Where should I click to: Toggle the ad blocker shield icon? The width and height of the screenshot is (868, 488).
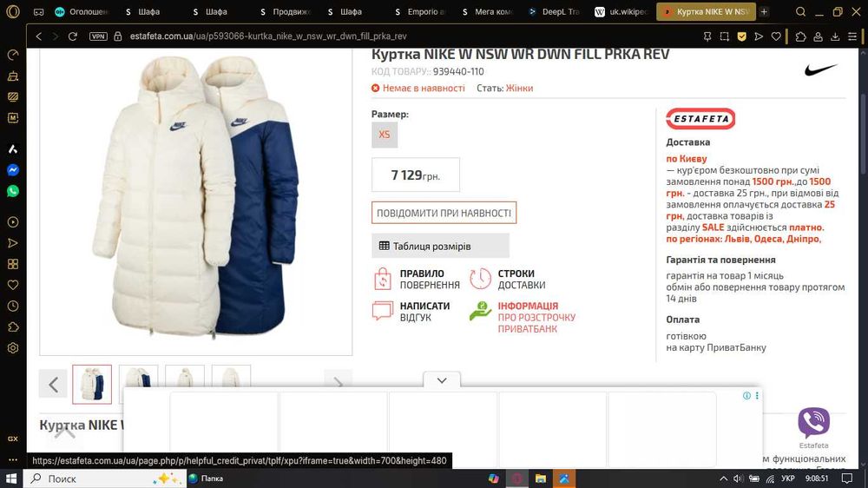coord(742,36)
